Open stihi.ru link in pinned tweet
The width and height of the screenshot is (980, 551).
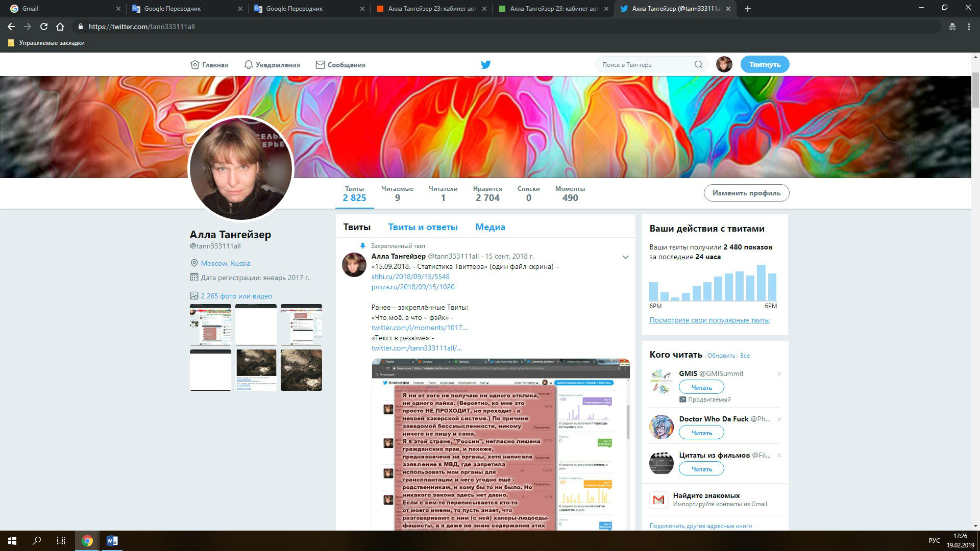click(x=410, y=277)
